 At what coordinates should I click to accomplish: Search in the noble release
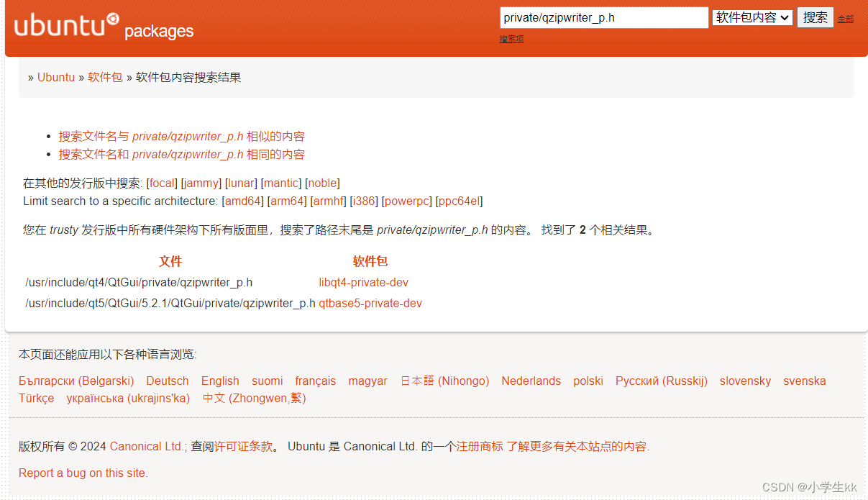click(322, 183)
